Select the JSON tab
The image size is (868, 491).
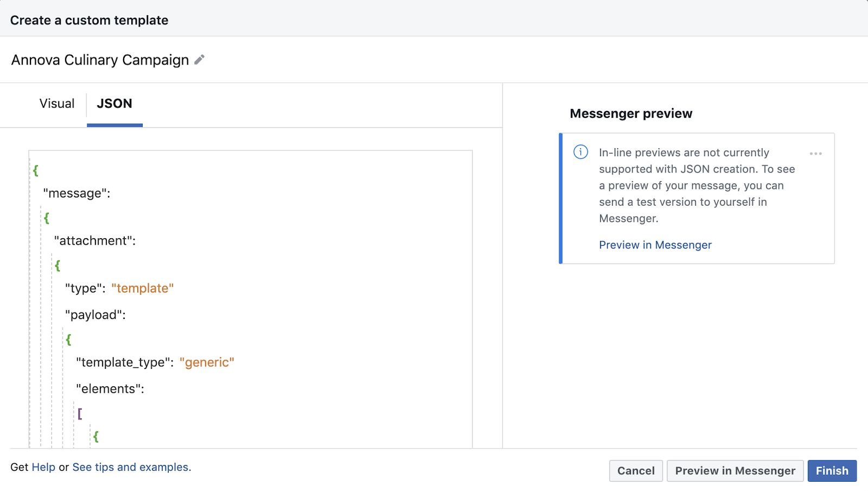point(114,104)
